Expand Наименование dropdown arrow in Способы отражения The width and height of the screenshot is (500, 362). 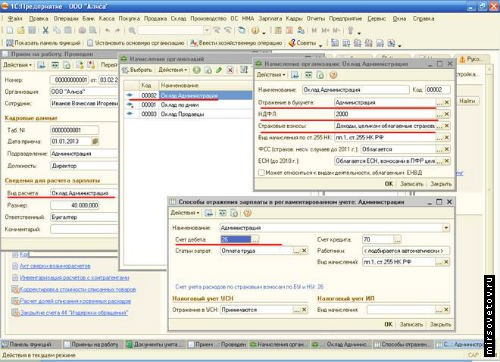[x=446, y=228]
